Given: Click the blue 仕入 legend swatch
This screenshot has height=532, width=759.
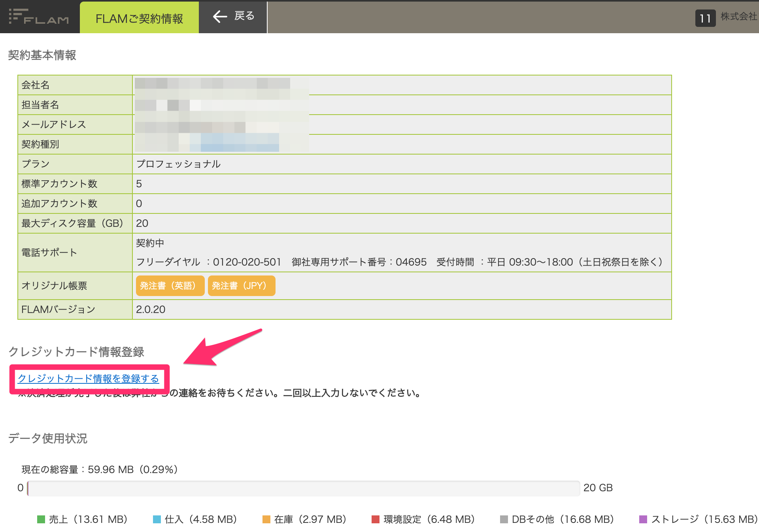Looking at the screenshot, I should 157,519.
